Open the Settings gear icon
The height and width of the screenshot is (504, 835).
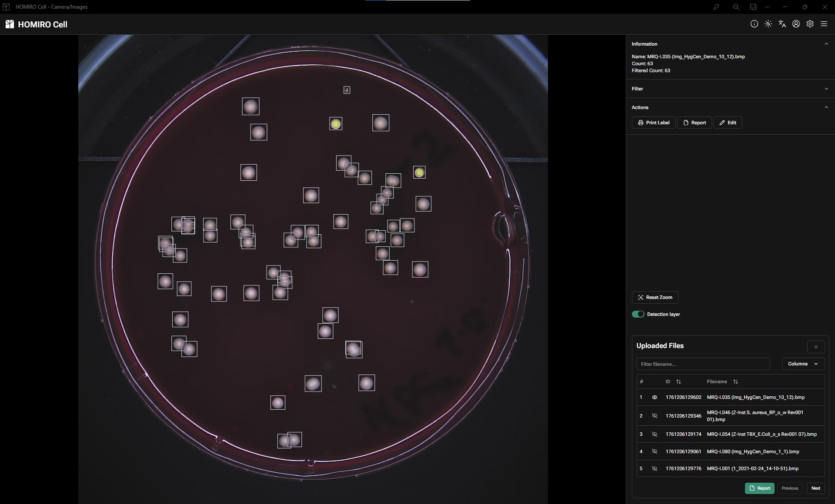(x=810, y=24)
